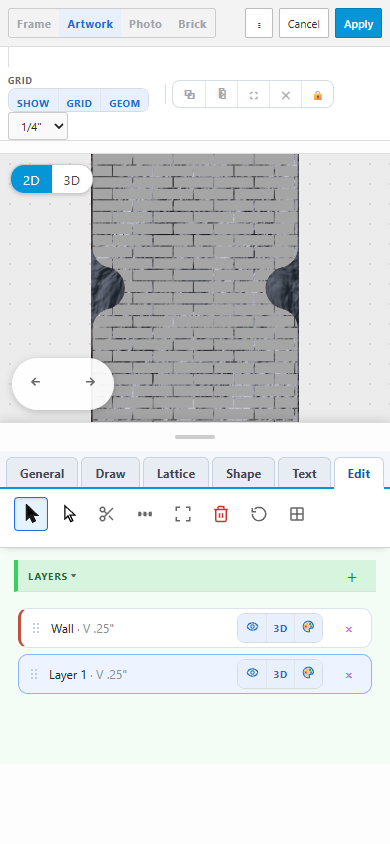Click the Apply button
This screenshot has width=390, height=844.
tap(358, 24)
